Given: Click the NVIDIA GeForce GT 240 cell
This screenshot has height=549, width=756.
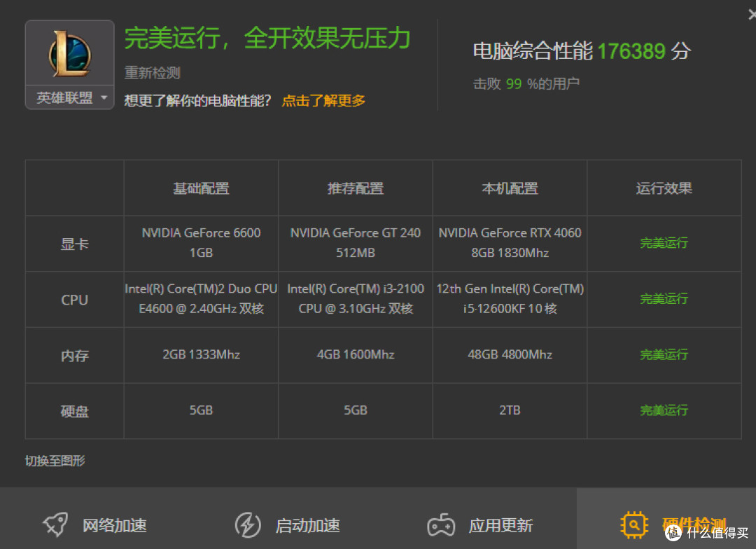Looking at the screenshot, I should 356,243.
